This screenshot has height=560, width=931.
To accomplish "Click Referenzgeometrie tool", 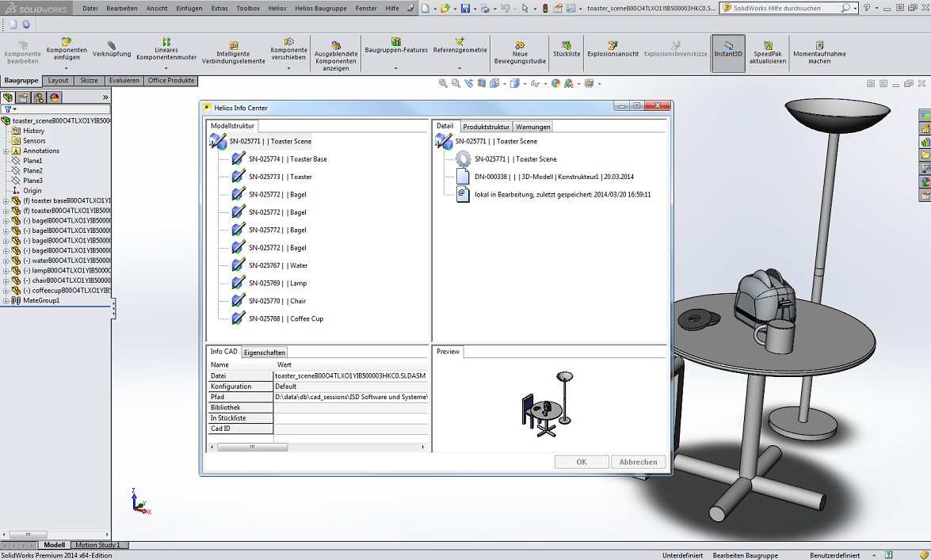I will [460, 46].
